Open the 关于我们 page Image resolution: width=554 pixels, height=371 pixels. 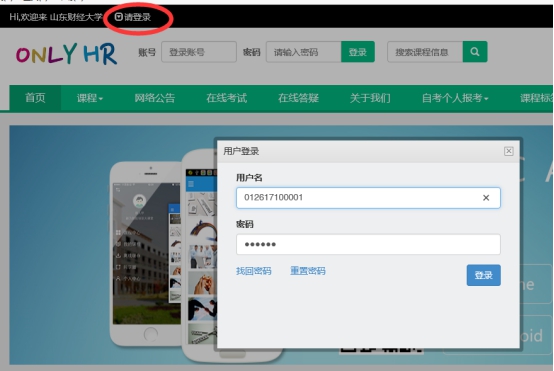(x=370, y=98)
